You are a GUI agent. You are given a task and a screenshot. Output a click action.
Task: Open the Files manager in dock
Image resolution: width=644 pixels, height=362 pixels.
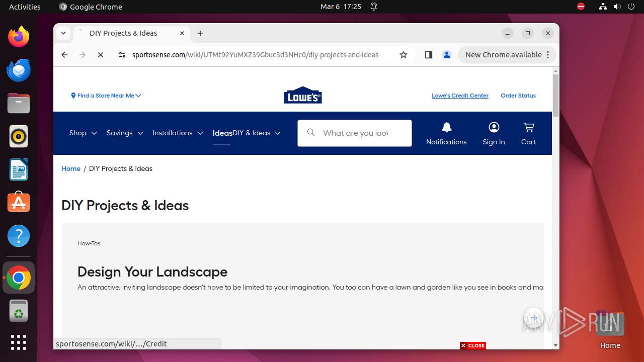[19, 103]
